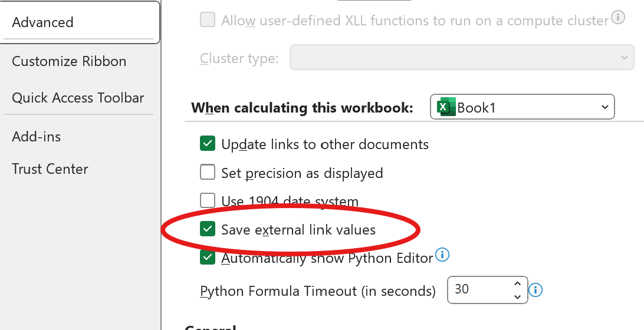Expand the Book1 workbook dropdown arrow
This screenshot has height=330, width=644.
[604, 107]
